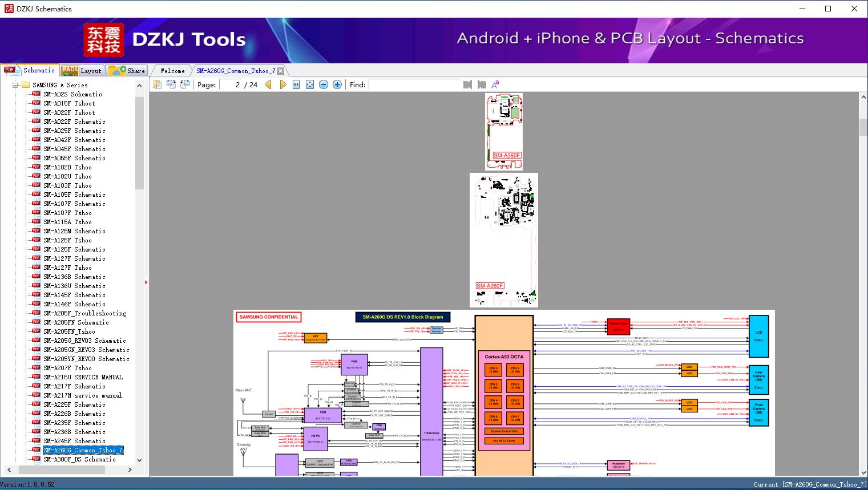Zoom out with the minus icon

click(324, 84)
